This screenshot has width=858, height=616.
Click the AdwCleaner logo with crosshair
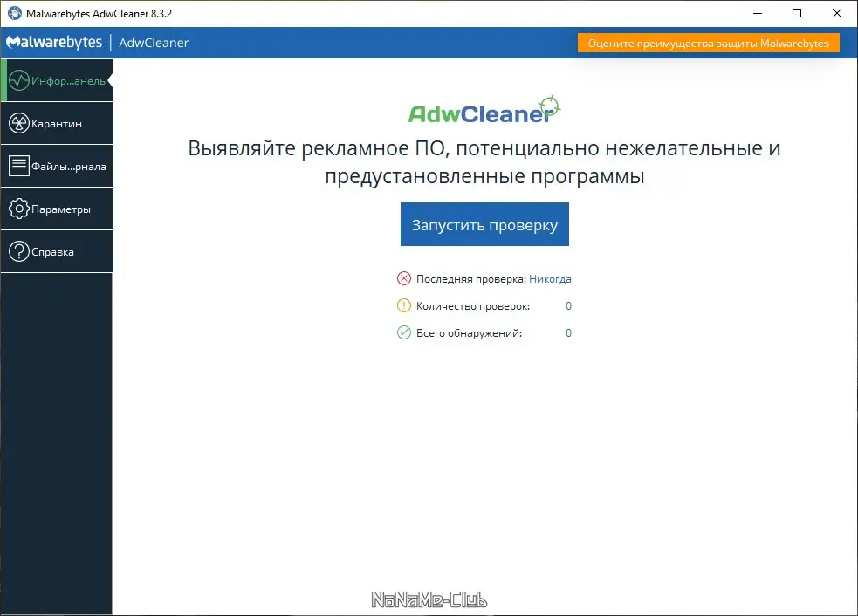click(x=484, y=110)
